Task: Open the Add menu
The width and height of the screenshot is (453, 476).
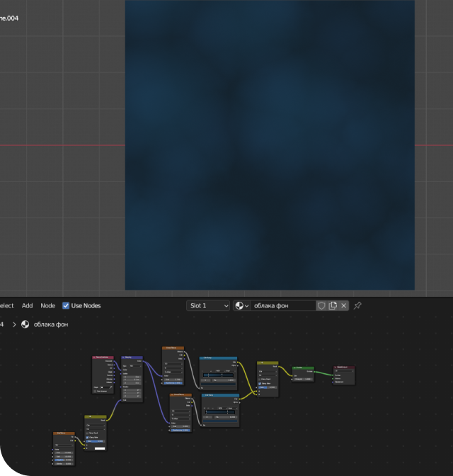Action: [x=27, y=306]
